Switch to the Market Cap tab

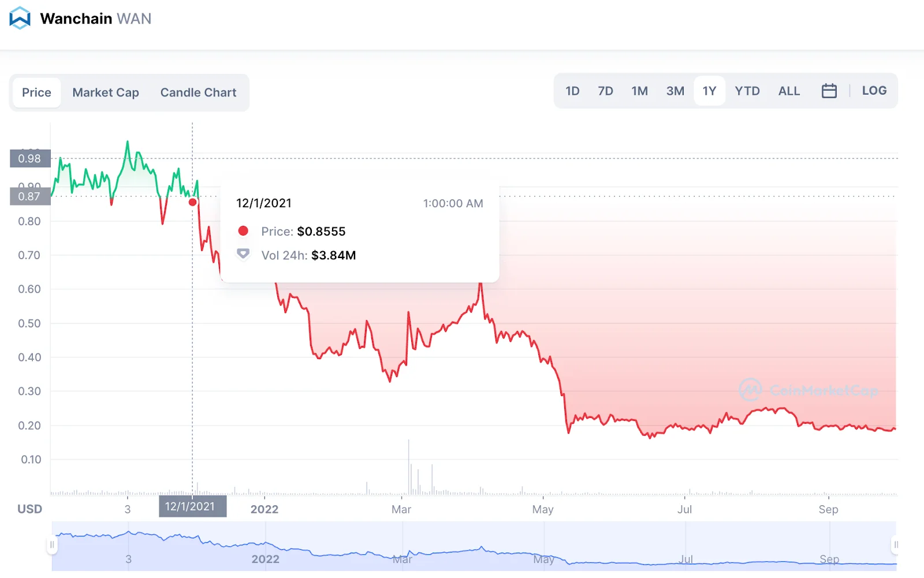(106, 92)
